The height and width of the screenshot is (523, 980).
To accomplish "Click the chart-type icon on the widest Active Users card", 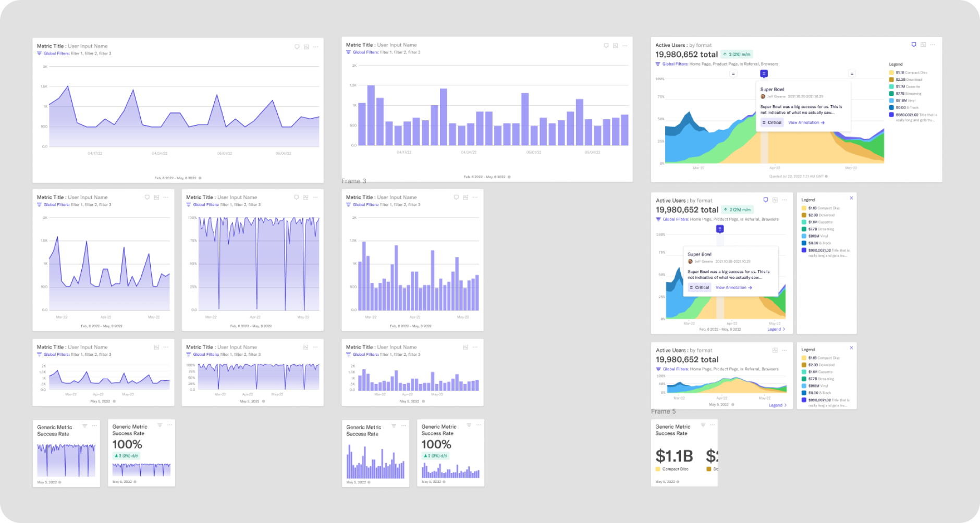I will point(923,45).
